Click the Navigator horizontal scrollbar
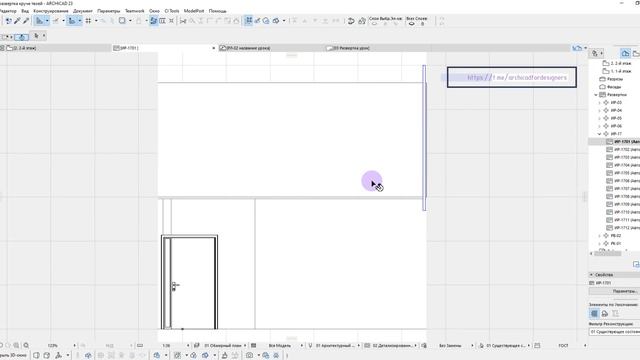 pos(608,253)
